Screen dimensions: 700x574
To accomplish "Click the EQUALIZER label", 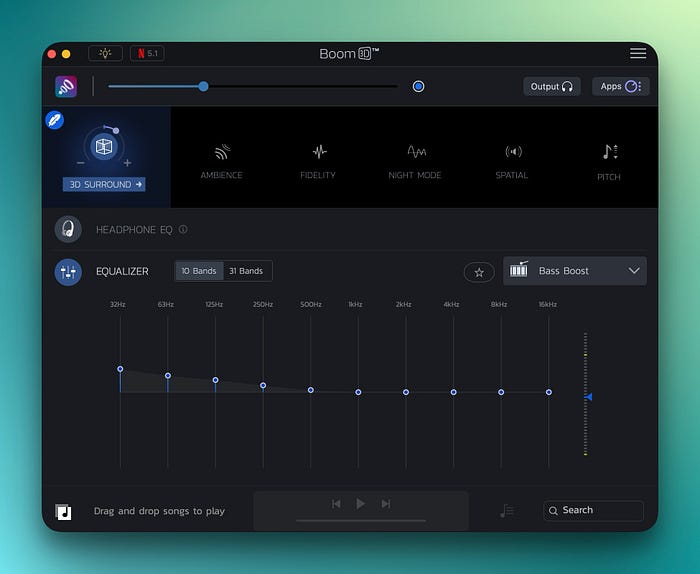I will tap(122, 271).
